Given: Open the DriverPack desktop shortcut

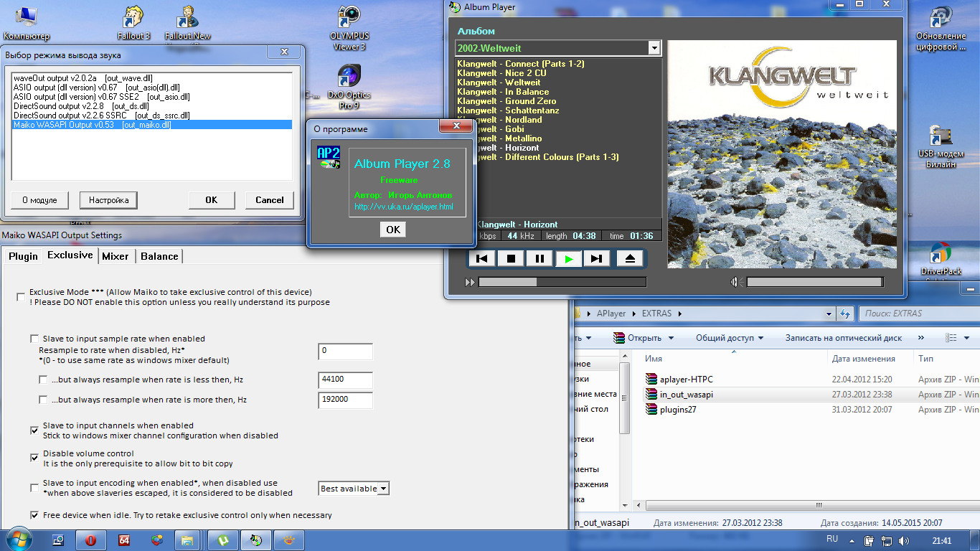Looking at the screenshot, I should pos(941,260).
